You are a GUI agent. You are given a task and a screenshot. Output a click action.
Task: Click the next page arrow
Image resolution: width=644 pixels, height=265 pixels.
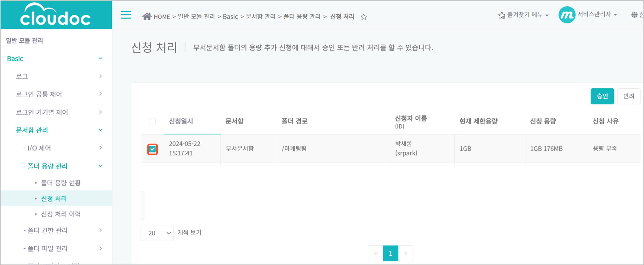coord(406,253)
